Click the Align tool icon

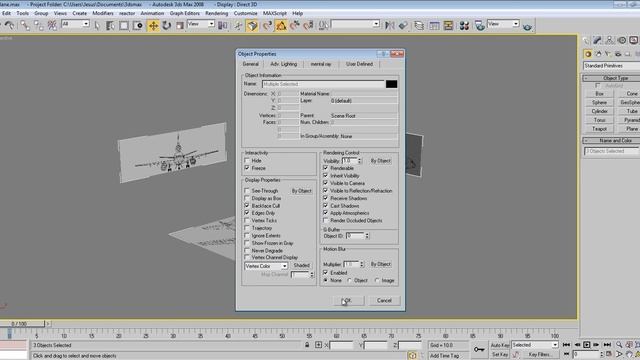tap(403, 26)
